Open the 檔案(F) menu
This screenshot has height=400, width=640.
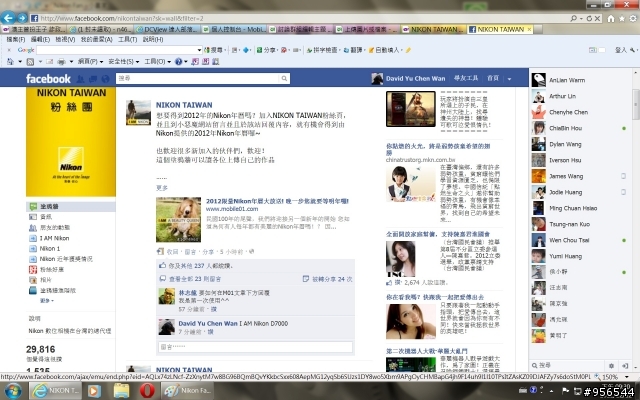point(16,39)
